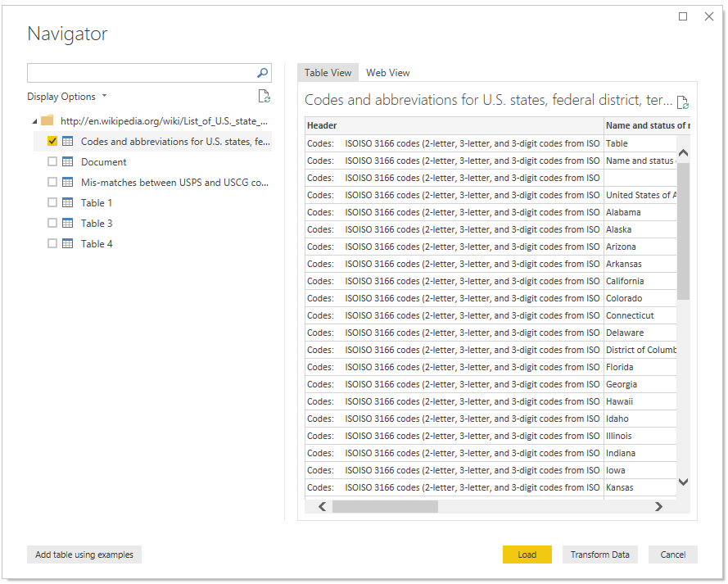Uncheck the Codes and abbreviations table checkbox
Viewport: 728px width, 584px height.
pyautogui.click(x=52, y=142)
